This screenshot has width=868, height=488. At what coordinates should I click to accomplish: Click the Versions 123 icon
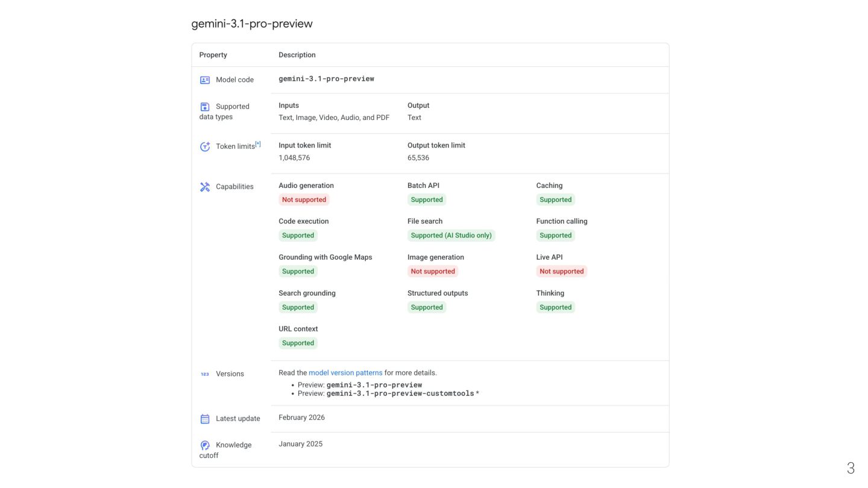[205, 374]
